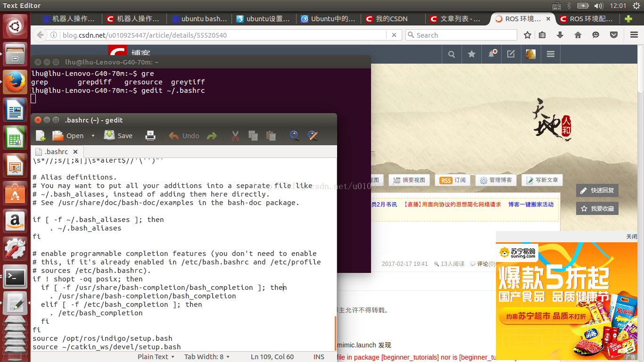Redo using the green arrow icon
Image resolution: width=644 pixels, height=362 pixels.
212,136
